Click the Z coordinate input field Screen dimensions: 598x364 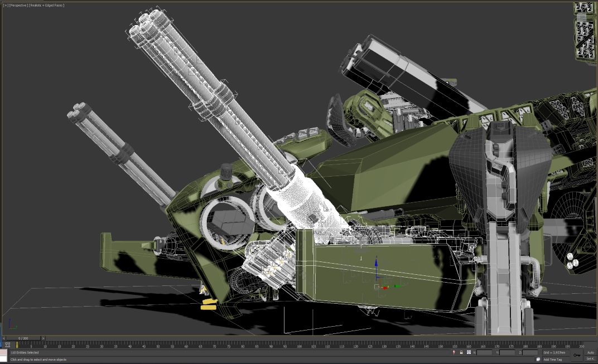tap(530, 352)
